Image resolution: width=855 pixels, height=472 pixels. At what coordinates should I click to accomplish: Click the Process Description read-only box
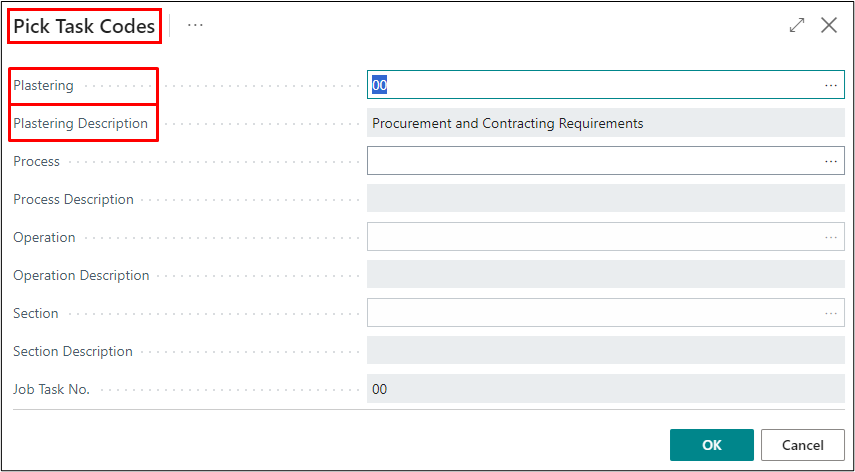[605, 199]
